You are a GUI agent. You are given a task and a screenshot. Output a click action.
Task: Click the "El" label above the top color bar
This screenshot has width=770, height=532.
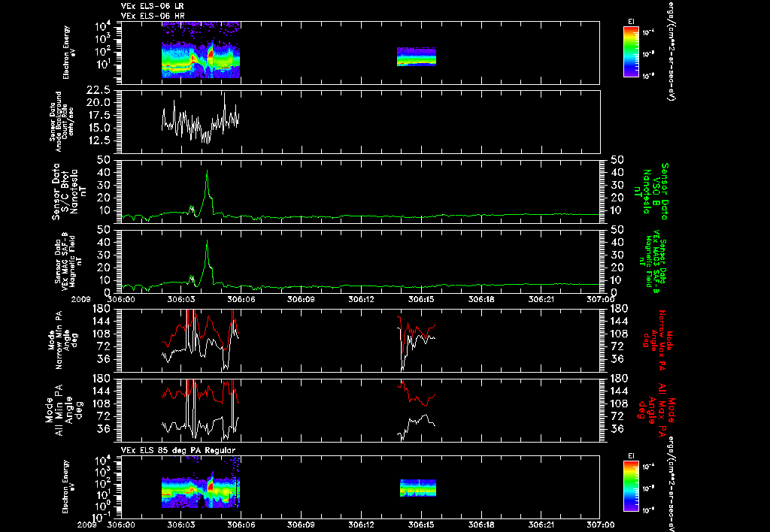631,22
